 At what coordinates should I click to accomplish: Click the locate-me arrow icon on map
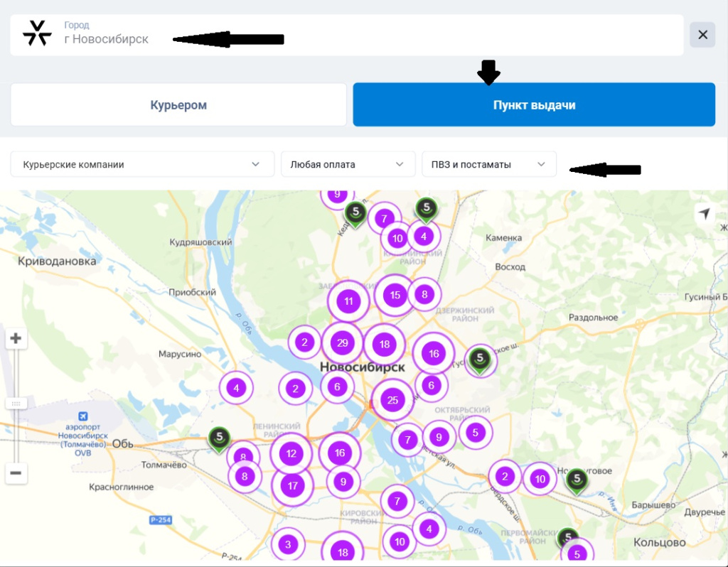click(704, 214)
